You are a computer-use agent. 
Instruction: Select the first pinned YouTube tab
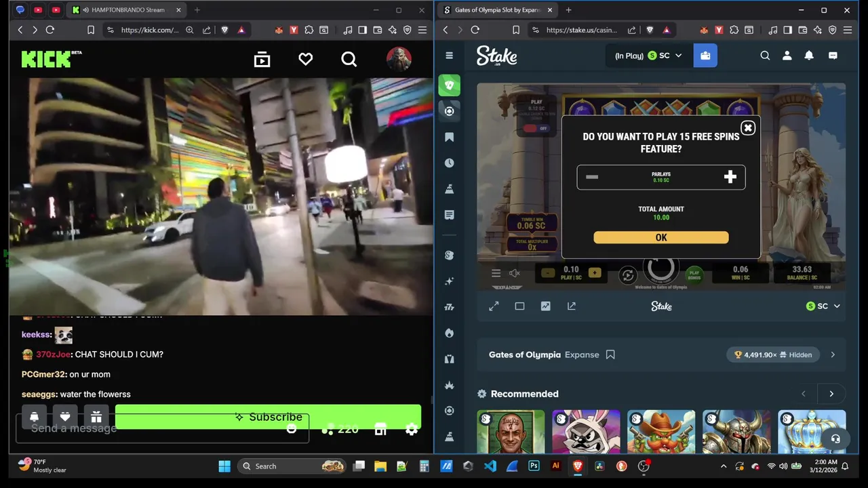coord(38,10)
